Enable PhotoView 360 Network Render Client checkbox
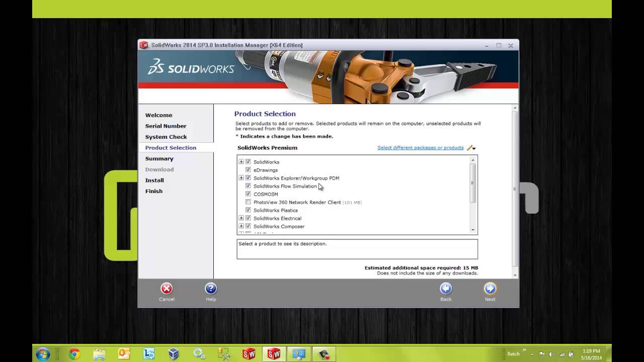Viewport: 644px width, 362px height. (248, 202)
